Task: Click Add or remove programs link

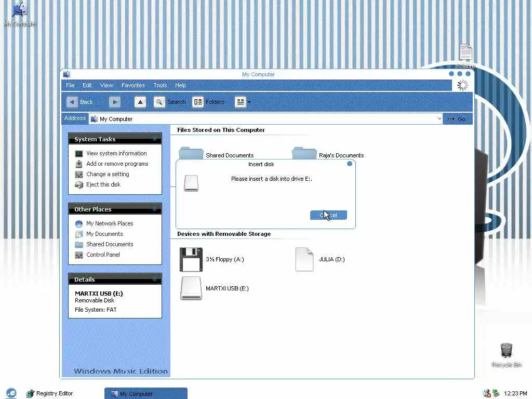Action: (x=117, y=164)
